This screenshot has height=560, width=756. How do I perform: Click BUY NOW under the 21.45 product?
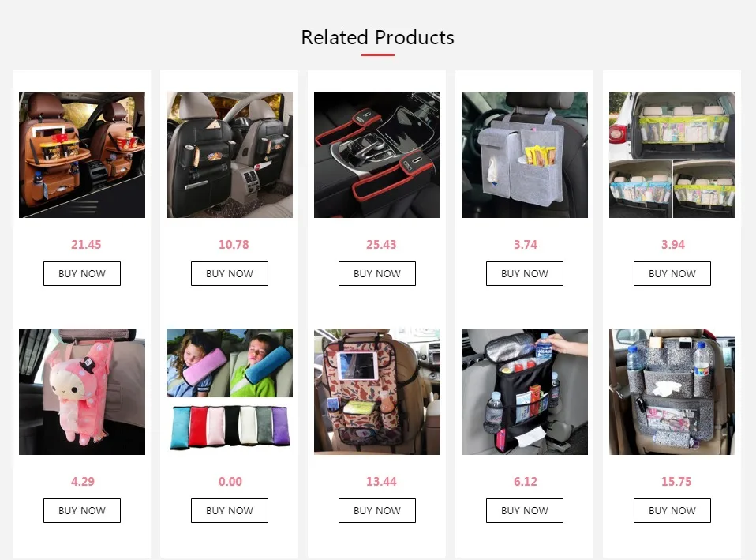[82, 274]
